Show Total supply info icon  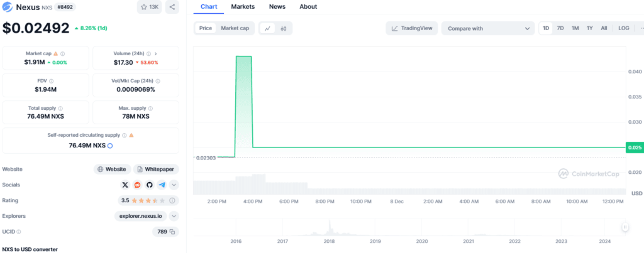pos(60,109)
